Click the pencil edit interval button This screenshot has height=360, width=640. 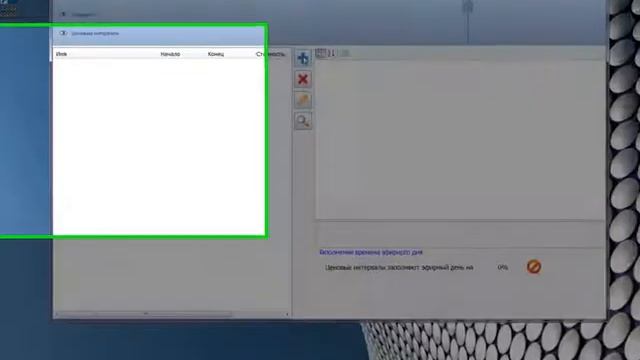coord(303,100)
